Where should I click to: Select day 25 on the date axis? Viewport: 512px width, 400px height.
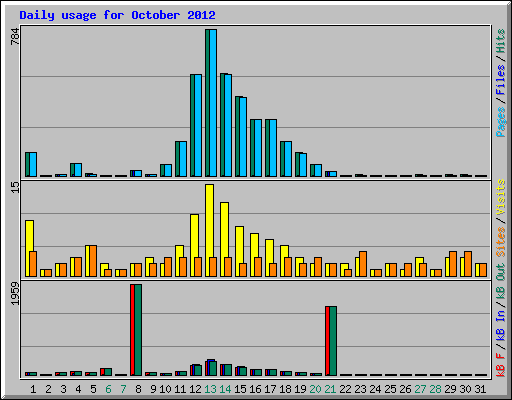tap(390, 389)
